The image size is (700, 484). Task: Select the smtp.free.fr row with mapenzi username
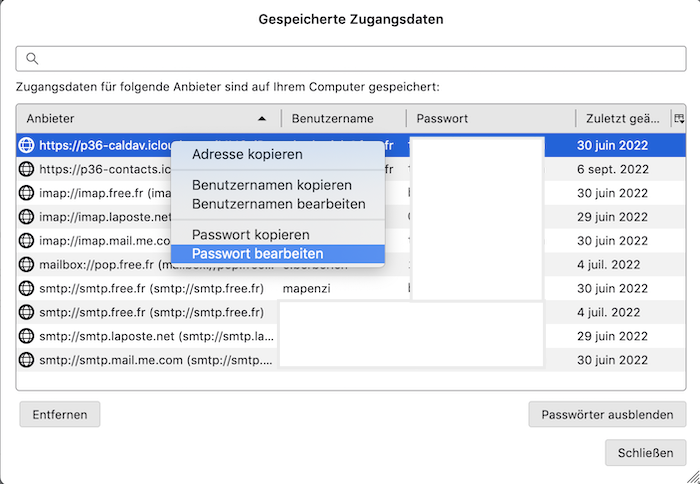tap(351, 288)
